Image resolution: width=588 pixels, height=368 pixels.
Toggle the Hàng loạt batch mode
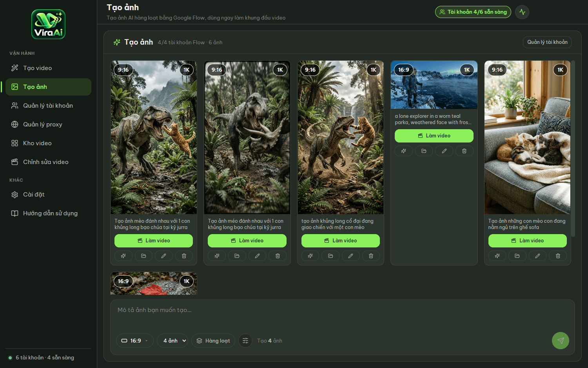click(213, 341)
